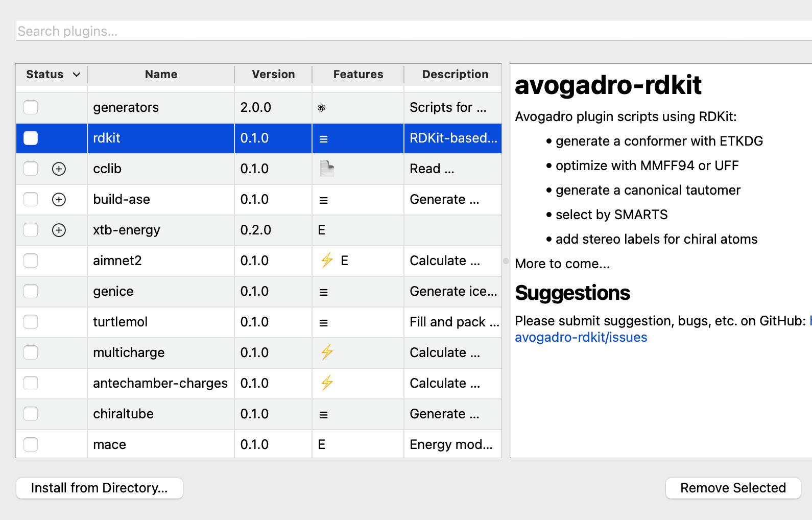The width and height of the screenshot is (812, 520).
Task: Open the avogadro-rdkit/issues GitHub link
Action: pos(581,338)
